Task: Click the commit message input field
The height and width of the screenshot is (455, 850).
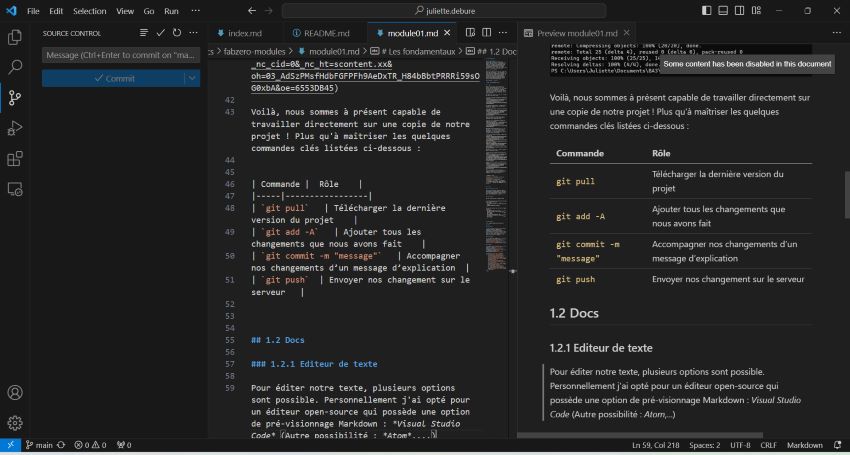Action: click(121, 55)
